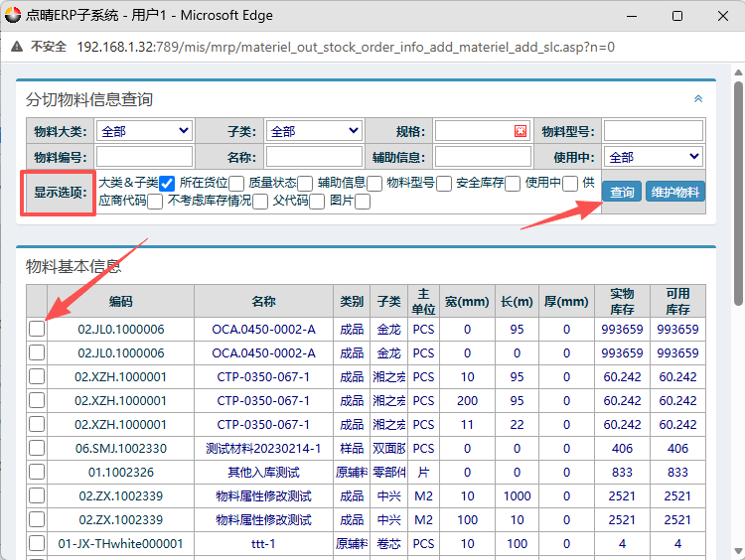745x560 pixels.
Task: Select the first 02.JL0.1000006 row checkbox with 长 95
Action: click(x=37, y=329)
